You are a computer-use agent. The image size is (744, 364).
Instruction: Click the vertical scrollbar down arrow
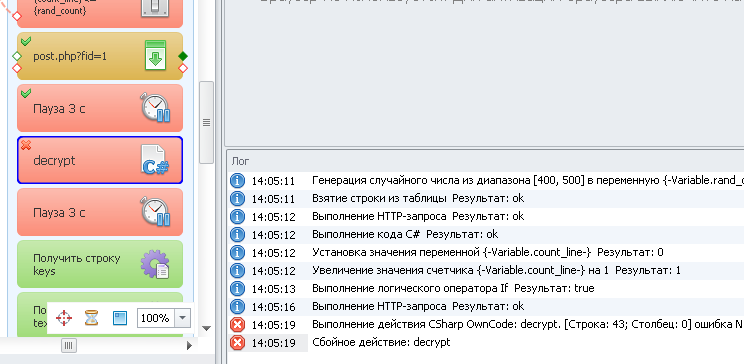tap(206, 328)
